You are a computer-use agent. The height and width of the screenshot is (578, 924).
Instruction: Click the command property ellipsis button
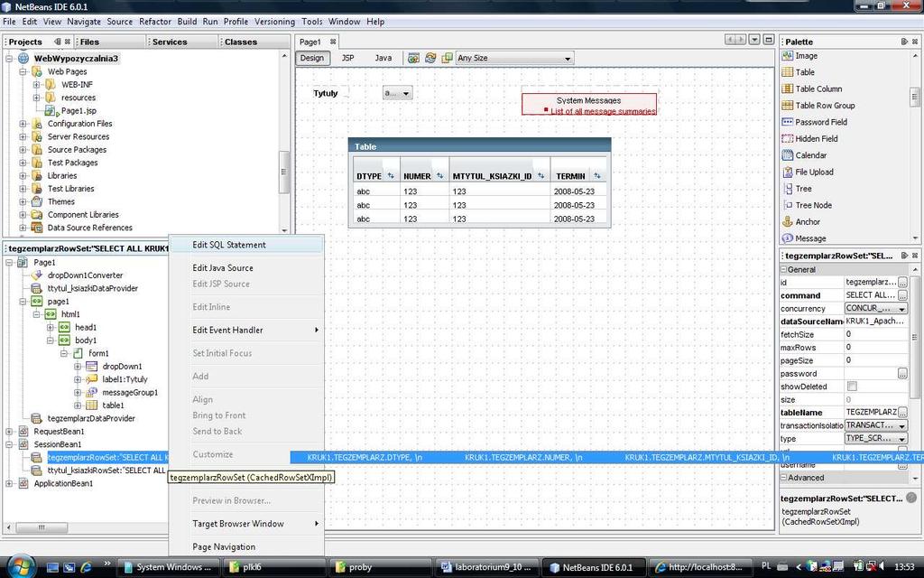902,295
